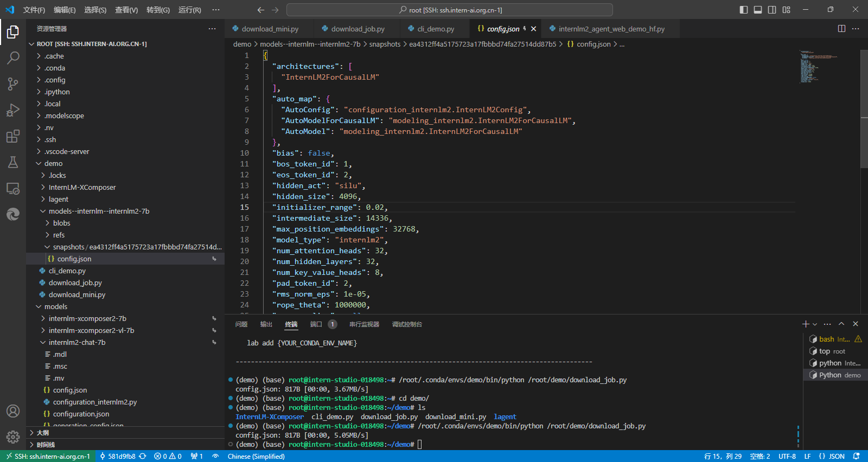This screenshot has width=868, height=462.
Task: Open the Manage settings gear
Action: click(x=13, y=437)
